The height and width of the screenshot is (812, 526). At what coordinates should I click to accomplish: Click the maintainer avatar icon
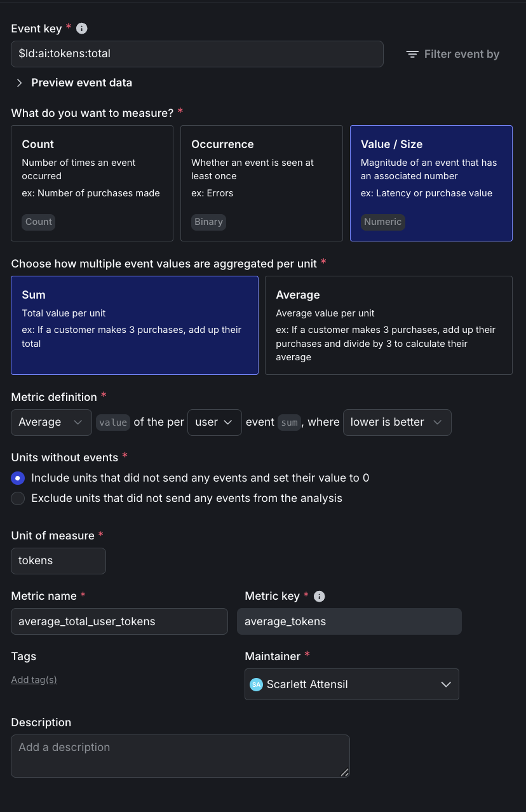click(256, 684)
